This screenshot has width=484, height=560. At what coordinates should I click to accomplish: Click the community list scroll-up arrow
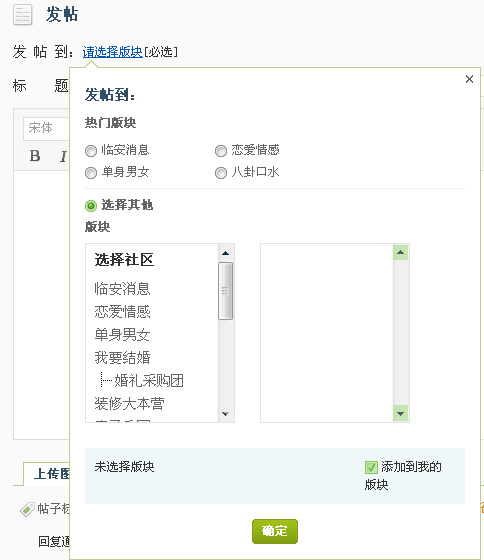(x=225, y=253)
